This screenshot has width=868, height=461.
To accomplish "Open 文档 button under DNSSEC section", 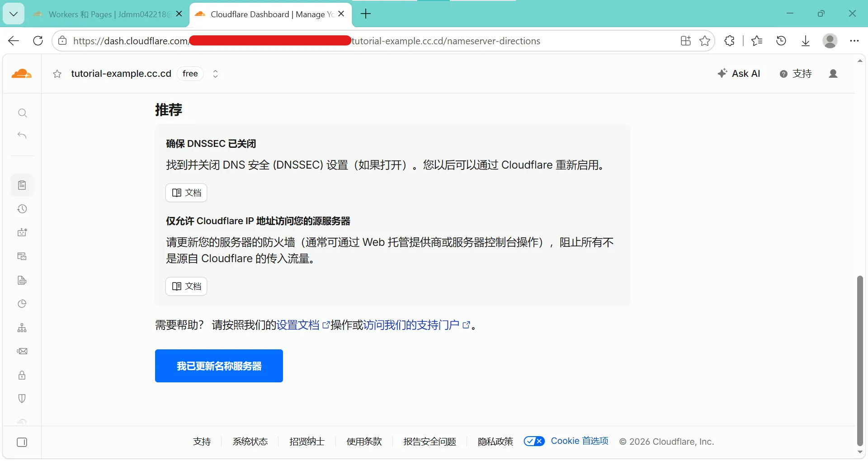I will coord(186,193).
